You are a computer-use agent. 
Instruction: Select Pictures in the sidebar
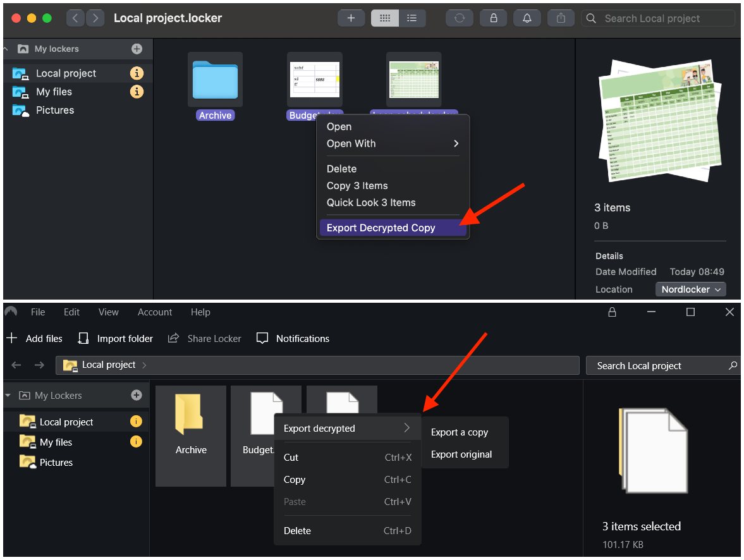55,110
